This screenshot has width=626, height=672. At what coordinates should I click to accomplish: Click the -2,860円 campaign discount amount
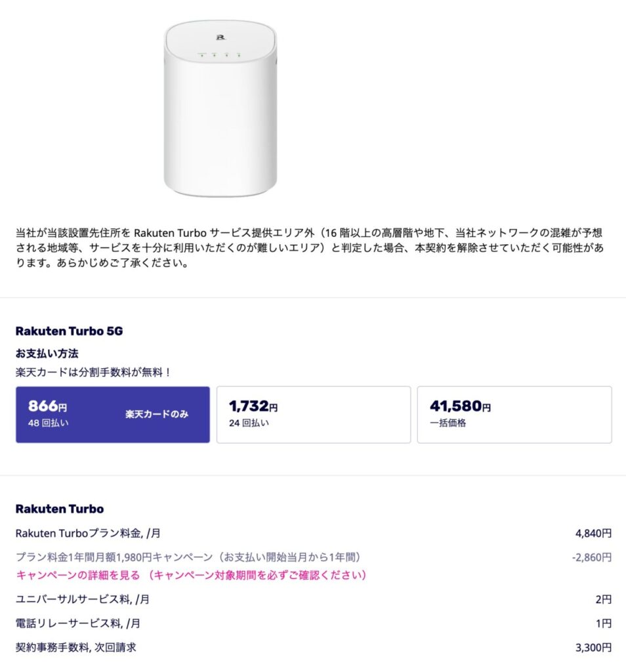pos(591,557)
